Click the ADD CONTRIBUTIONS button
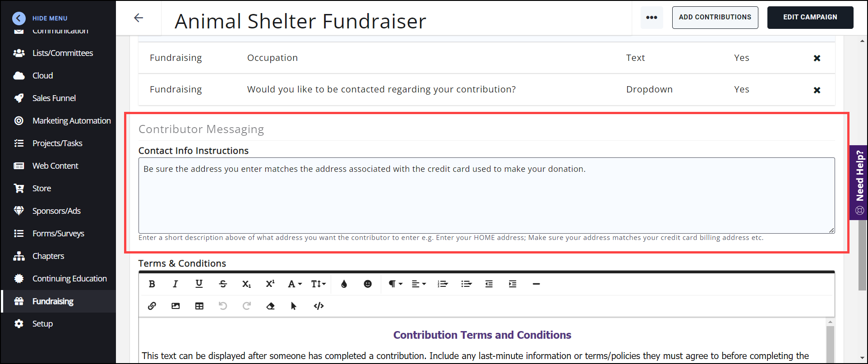This screenshot has height=364, width=868. [715, 17]
